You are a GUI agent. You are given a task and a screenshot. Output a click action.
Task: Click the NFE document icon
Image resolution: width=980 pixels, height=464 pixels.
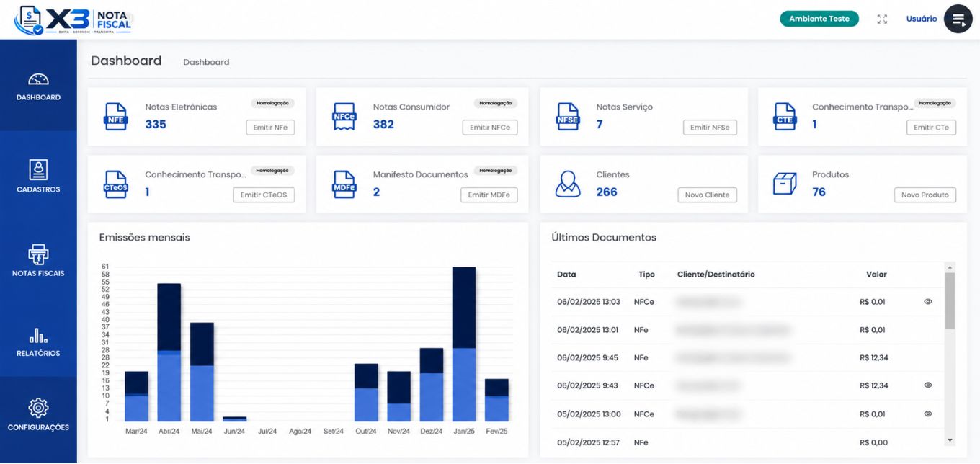point(115,117)
